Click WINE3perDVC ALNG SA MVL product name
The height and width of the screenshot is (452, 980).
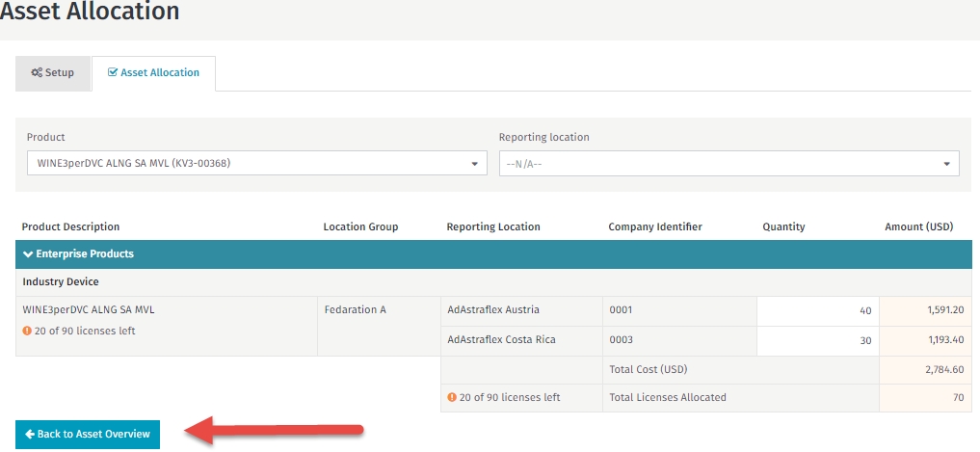(89, 309)
